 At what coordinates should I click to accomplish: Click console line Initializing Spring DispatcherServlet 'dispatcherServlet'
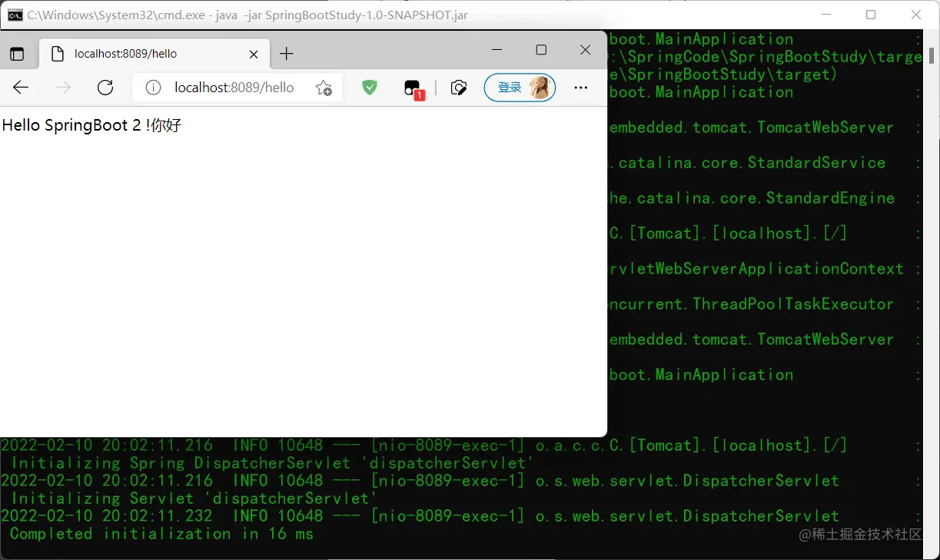(x=271, y=463)
